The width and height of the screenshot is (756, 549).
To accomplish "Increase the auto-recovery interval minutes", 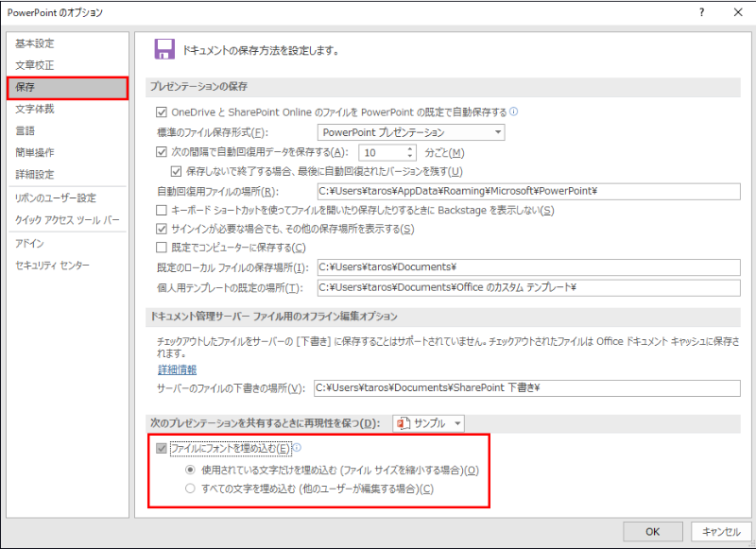I will coord(410,148).
